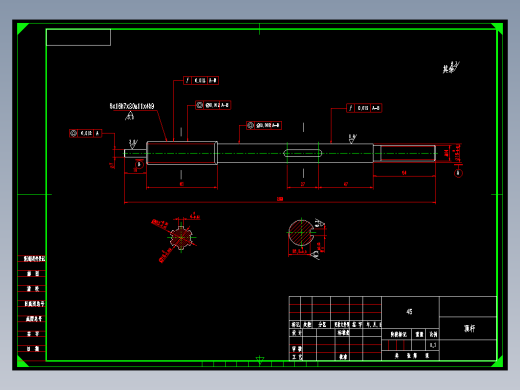Viewport: 520px width, 390px height.
Task: Select the overall length dimension line below shaft
Action: pyautogui.click(x=280, y=202)
